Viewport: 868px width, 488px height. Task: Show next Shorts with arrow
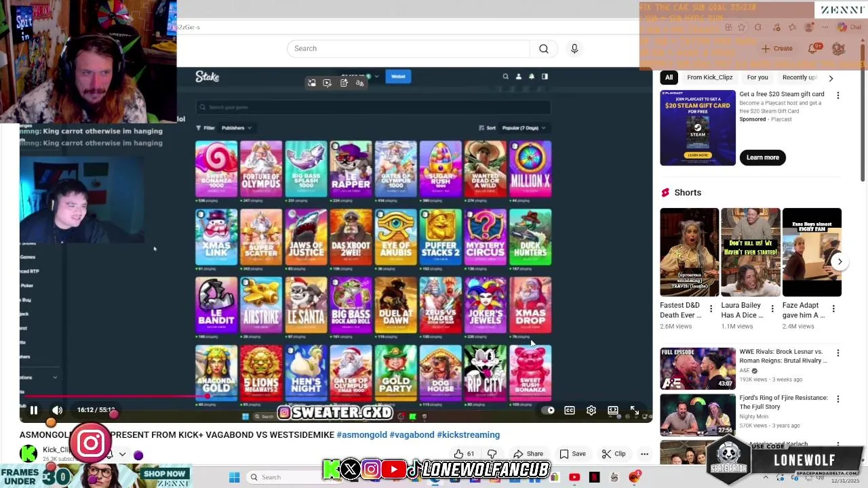pyautogui.click(x=840, y=262)
